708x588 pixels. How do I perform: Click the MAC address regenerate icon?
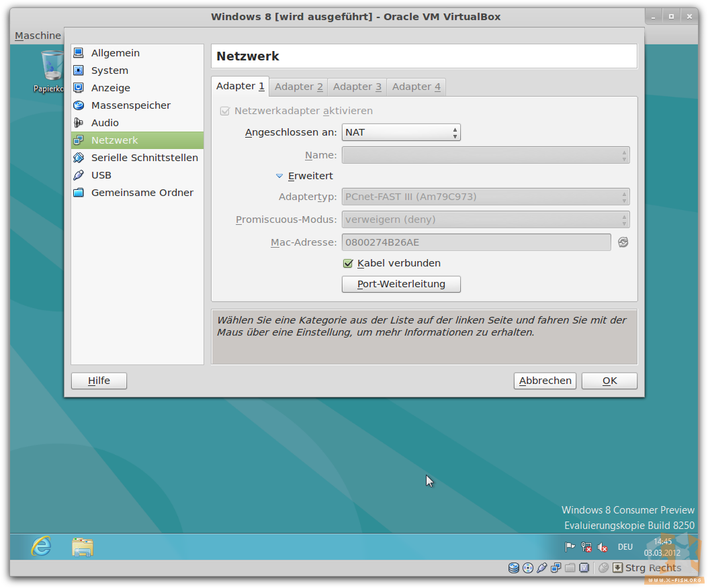click(x=623, y=242)
